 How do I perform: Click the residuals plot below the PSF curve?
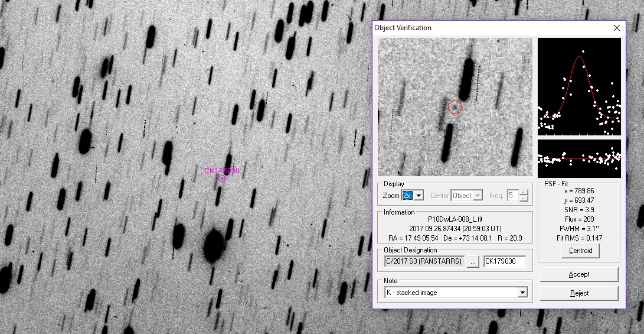click(x=579, y=158)
